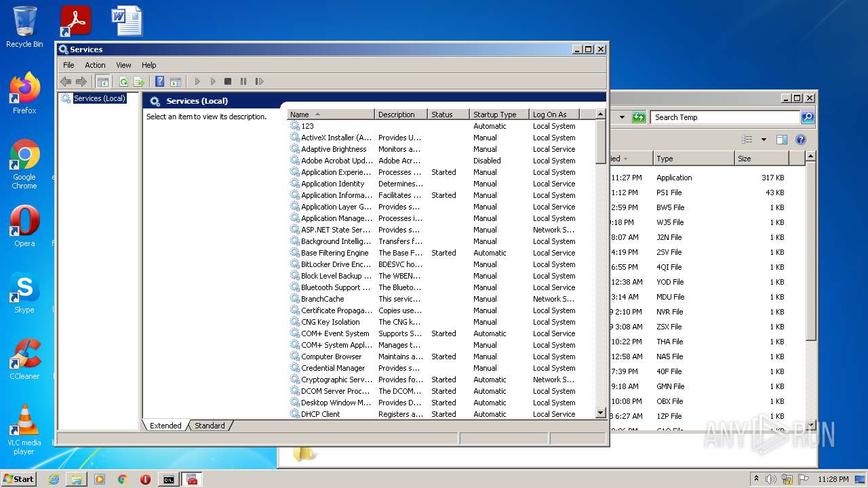Viewport: 868px width, 488px height.
Task: Refresh the services list from the toolbar
Action: pos(123,81)
